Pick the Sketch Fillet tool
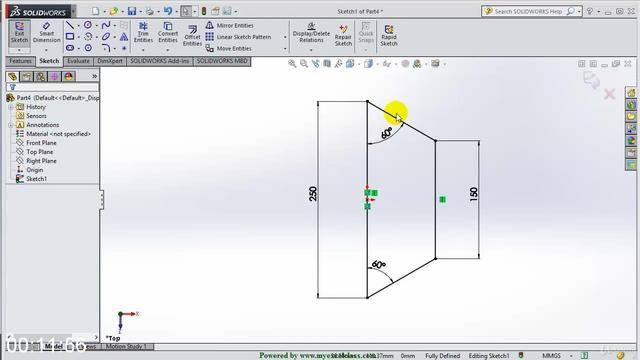The image size is (640, 360). pos(106,48)
